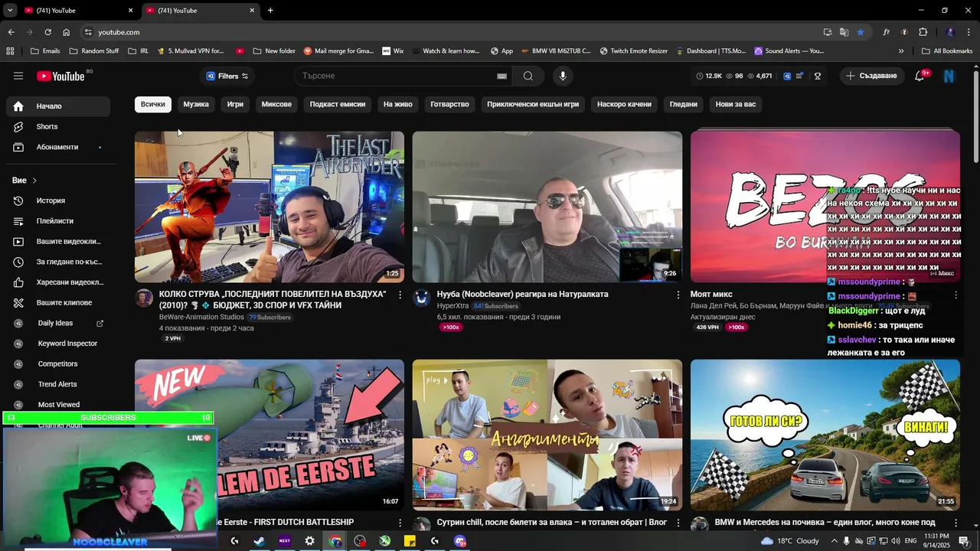Open the notifications bell with 9+ badge
Viewport: 980px width, 551px height.
click(x=921, y=76)
